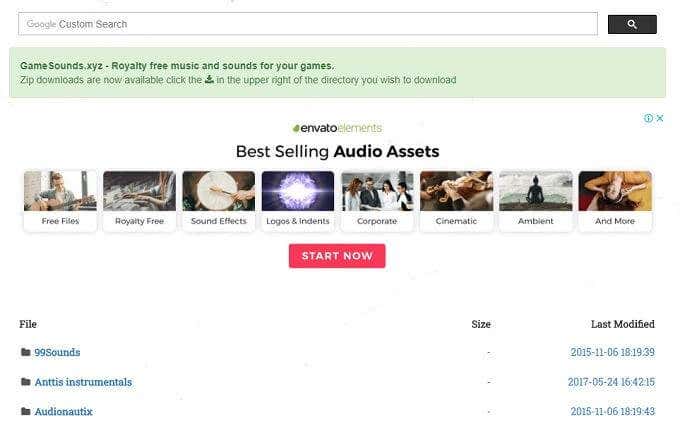Viewport: 680px width, 430px height.
Task: Open the Audionautix directory link
Action: click(x=63, y=411)
